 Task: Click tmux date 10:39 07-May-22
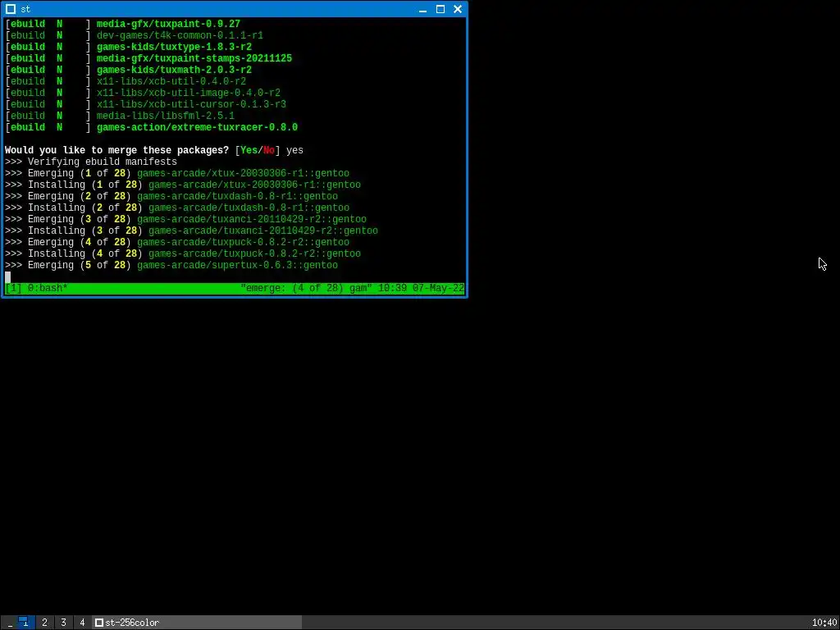tap(421, 288)
